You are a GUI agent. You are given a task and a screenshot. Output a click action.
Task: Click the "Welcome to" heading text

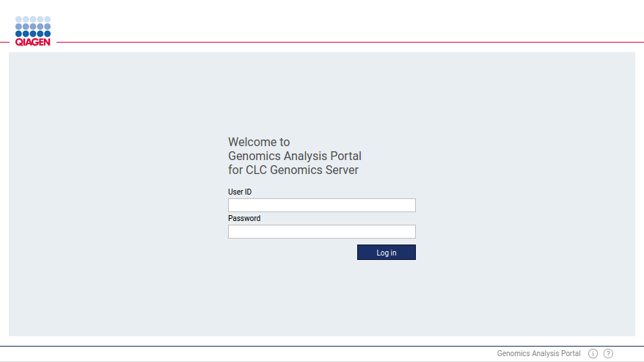pyautogui.click(x=259, y=142)
